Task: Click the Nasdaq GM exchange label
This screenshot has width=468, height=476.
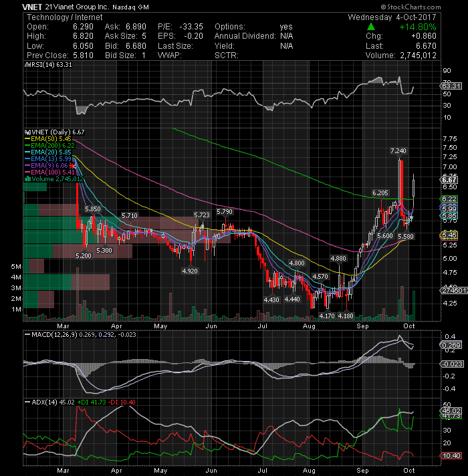Action: click(x=130, y=7)
